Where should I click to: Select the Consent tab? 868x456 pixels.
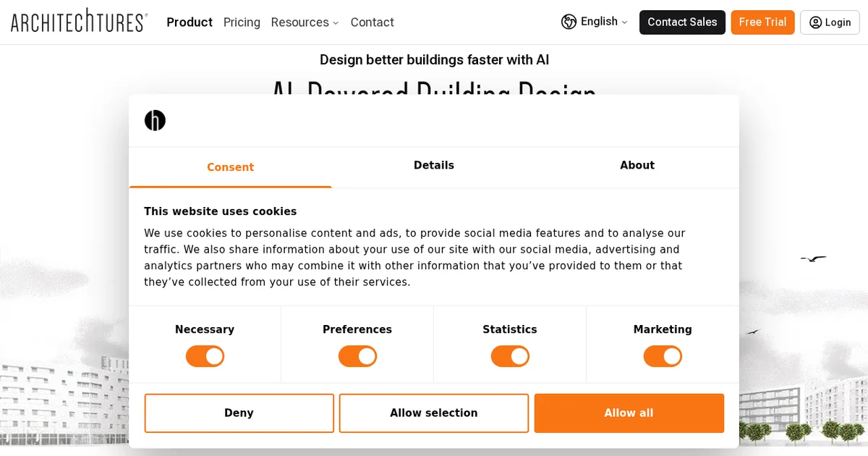pyautogui.click(x=231, y=167)
